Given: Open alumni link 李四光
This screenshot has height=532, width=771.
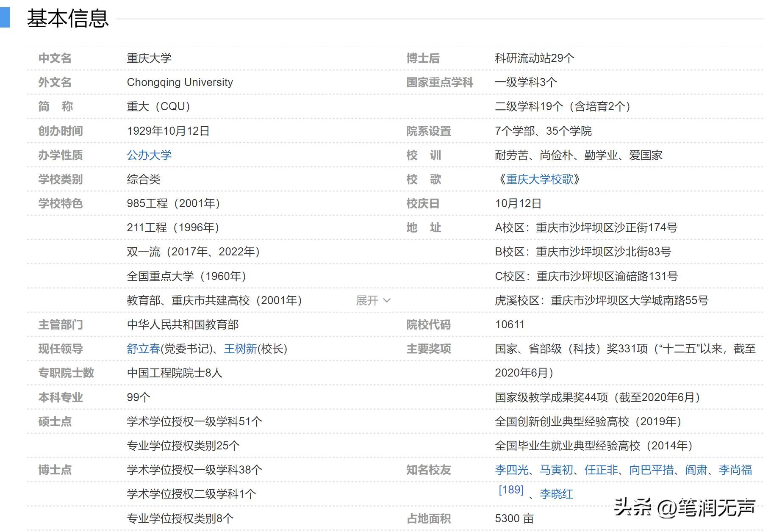Looking at the screenshot, I should [x=511, y=470].
